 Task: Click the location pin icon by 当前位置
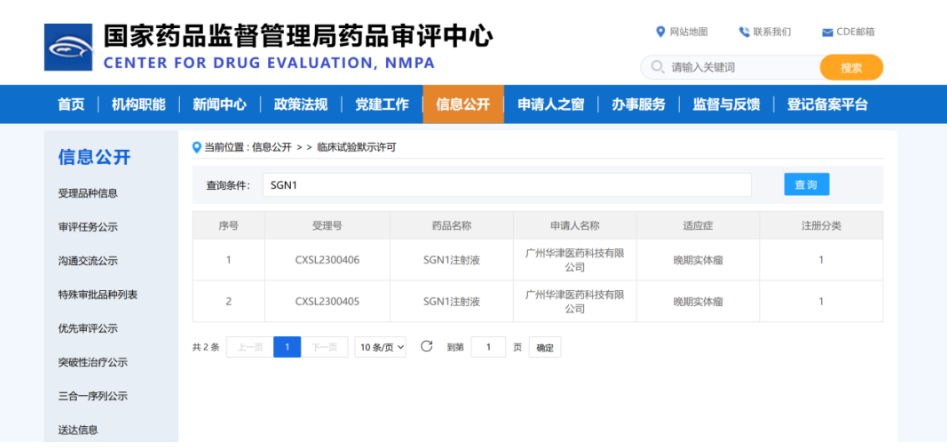pyautogui.click(x=197, y=147)
